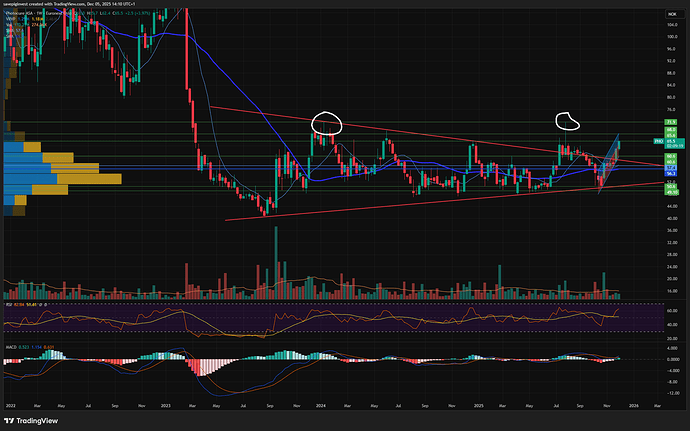This screenshot has width=690, height=431.
Task: Click the 2026 label on time axis
Action: pos(632,404)
